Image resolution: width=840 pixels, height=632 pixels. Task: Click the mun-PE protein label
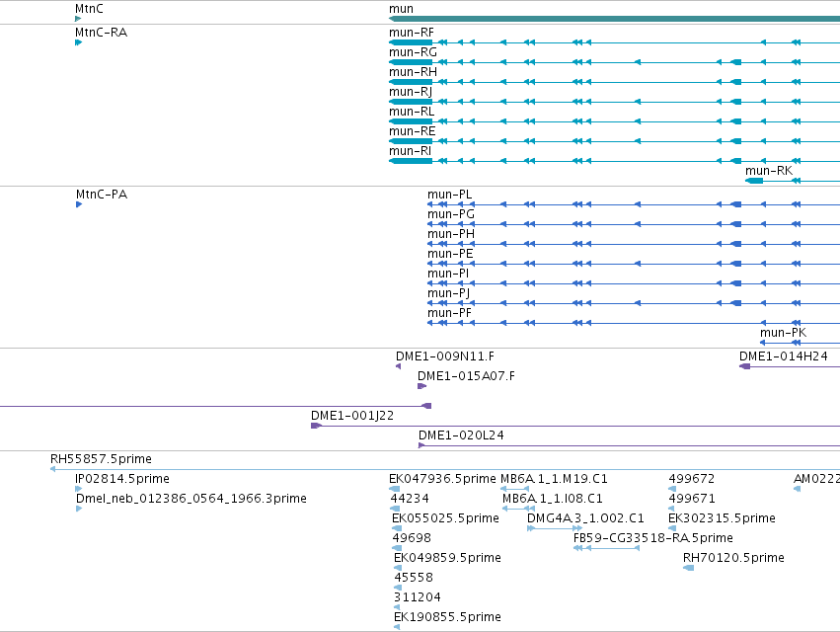click(x=450, y=254)
